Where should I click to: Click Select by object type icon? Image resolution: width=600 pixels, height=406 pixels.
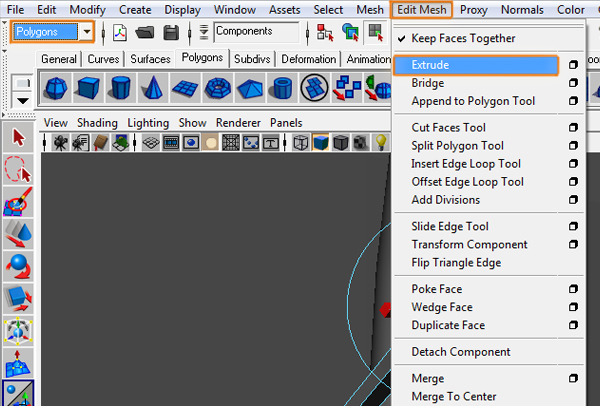click(x=351, y=32)
